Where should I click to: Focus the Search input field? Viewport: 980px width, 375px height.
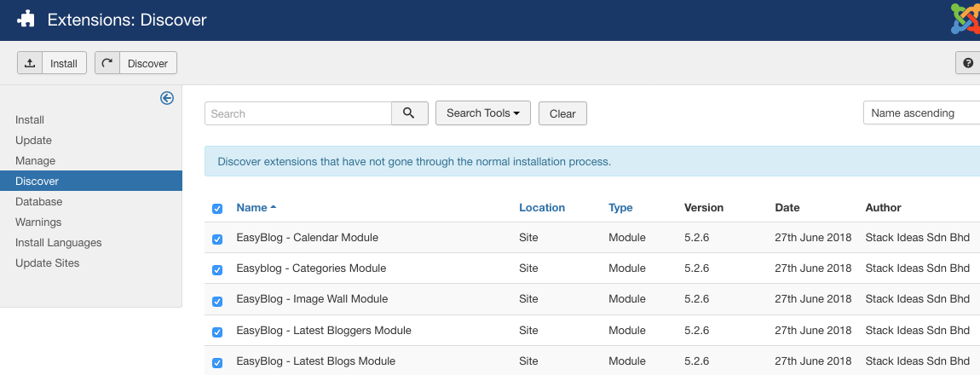pos(298,113)
